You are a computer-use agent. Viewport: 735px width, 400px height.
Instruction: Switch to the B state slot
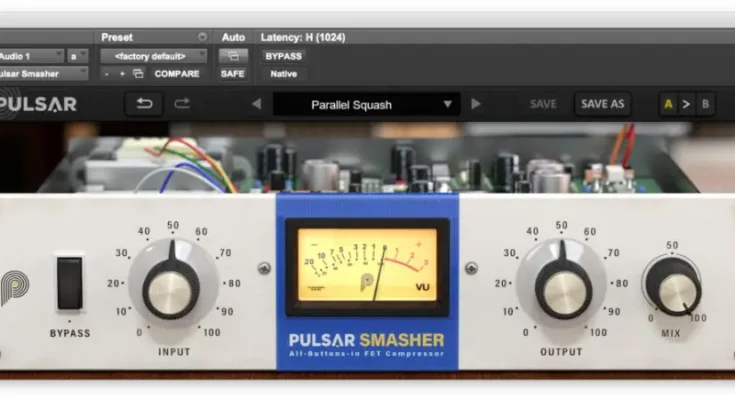click(705, 104)
